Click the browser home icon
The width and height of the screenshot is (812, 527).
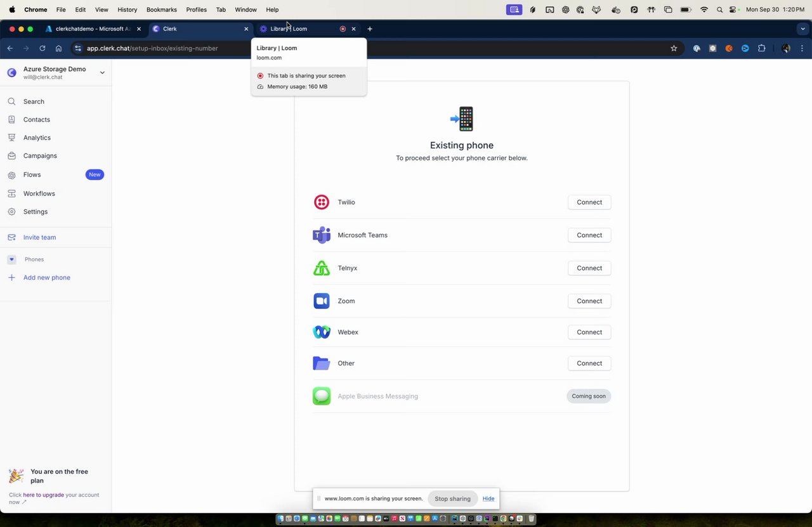click(x=58, y=48)
